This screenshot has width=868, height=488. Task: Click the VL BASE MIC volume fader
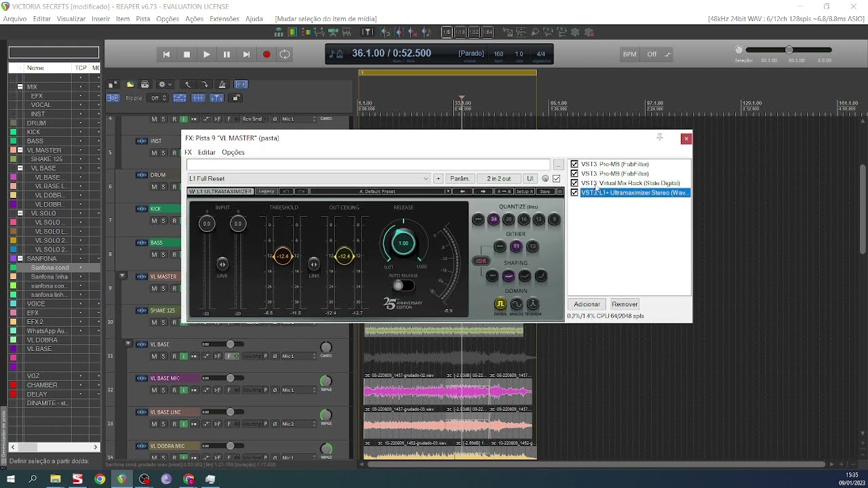coord(231,378)
